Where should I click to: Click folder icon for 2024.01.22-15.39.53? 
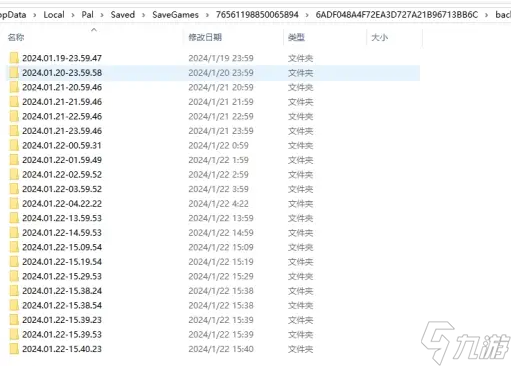click(x=14, y=334)
